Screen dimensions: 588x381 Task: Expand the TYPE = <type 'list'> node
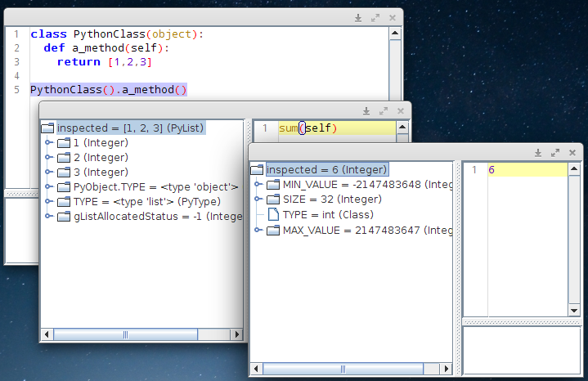pyautogui.click(x=48, y=201)
